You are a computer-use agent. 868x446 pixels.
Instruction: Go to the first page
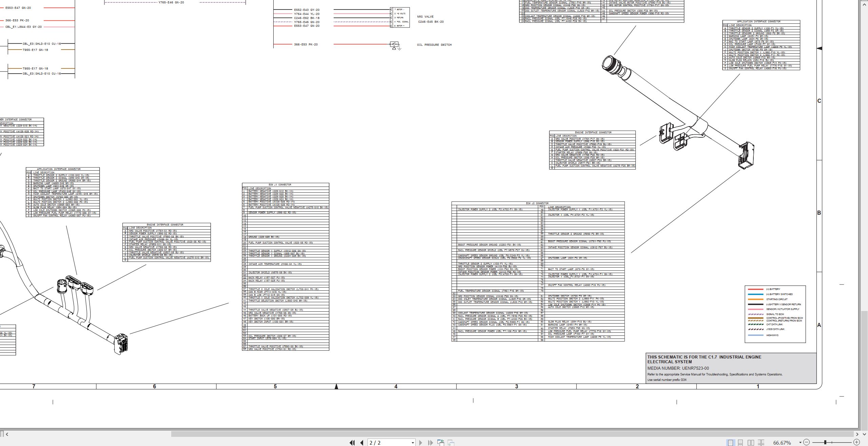352,443
